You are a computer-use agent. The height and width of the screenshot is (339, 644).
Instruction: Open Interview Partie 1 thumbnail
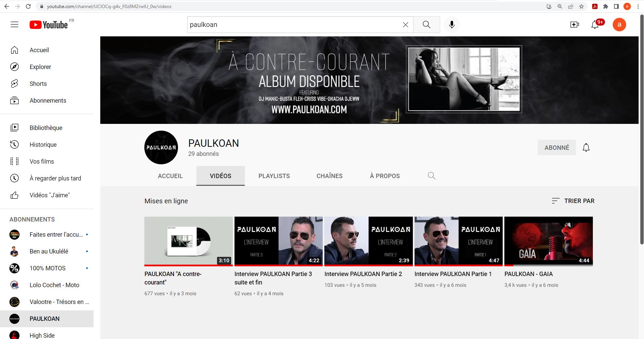[459, 241]
